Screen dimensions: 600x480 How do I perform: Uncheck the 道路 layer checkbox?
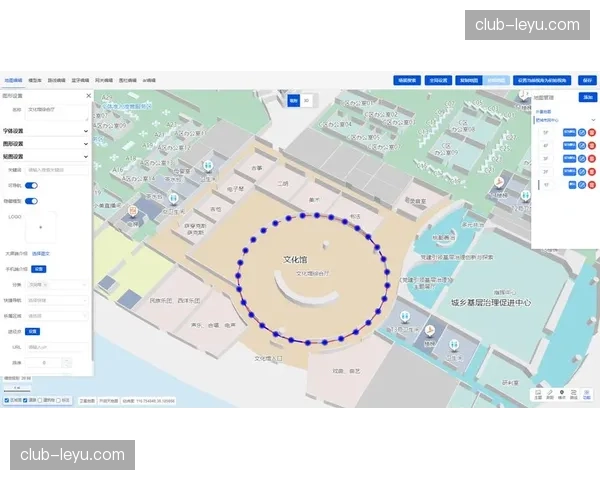[25, 400]
